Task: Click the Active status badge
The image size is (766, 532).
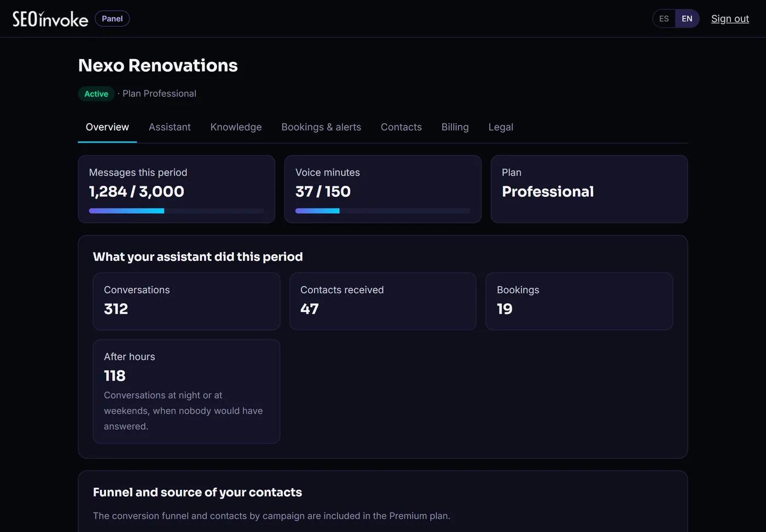Action: click(x=96, y=94)
